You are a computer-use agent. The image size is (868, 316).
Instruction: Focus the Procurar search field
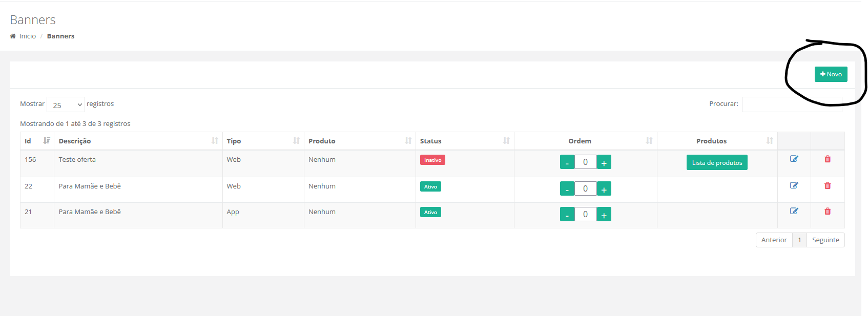pyautogui.click(x=791, y=104)
